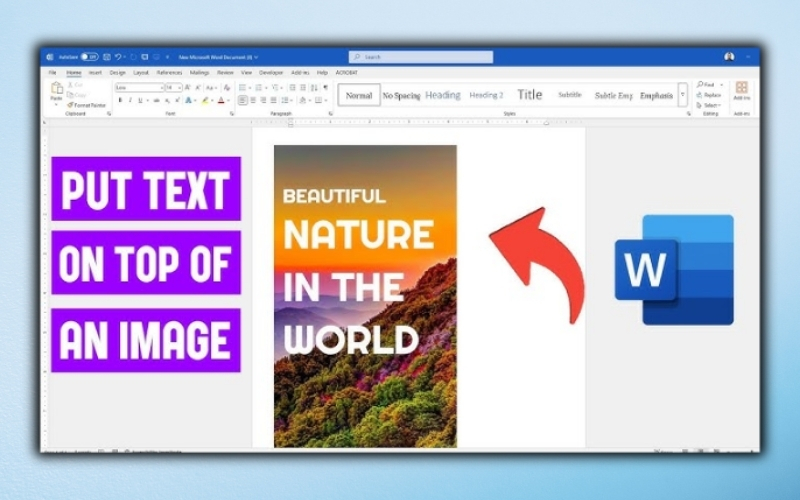Apply the red font color
The width and height of the screenshot is (800, 500).
tap(221, 101)
